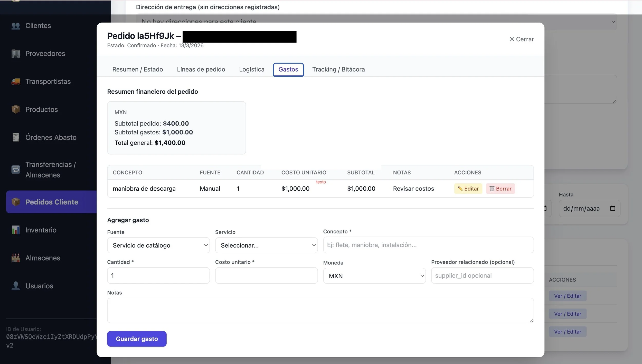Image resolution: width=642 pixels, height=364 pixels.
Task: Click the Concepto text field
Action: click(x=428, y=245)
